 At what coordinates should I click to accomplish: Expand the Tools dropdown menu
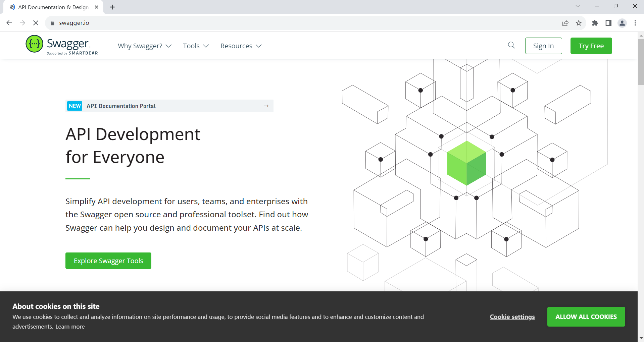point(196,46)
